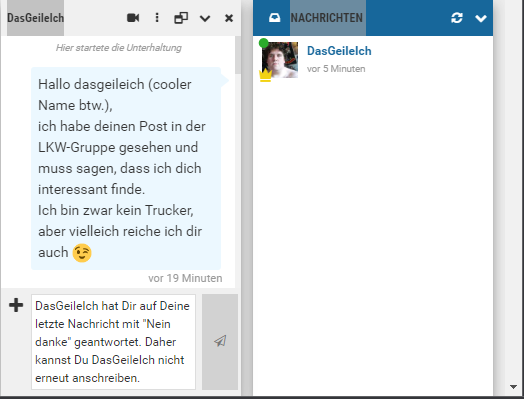Click the chat conversation scrollbar
The width and height of the screenshot is (524, 399).
(x=238, y=55)
